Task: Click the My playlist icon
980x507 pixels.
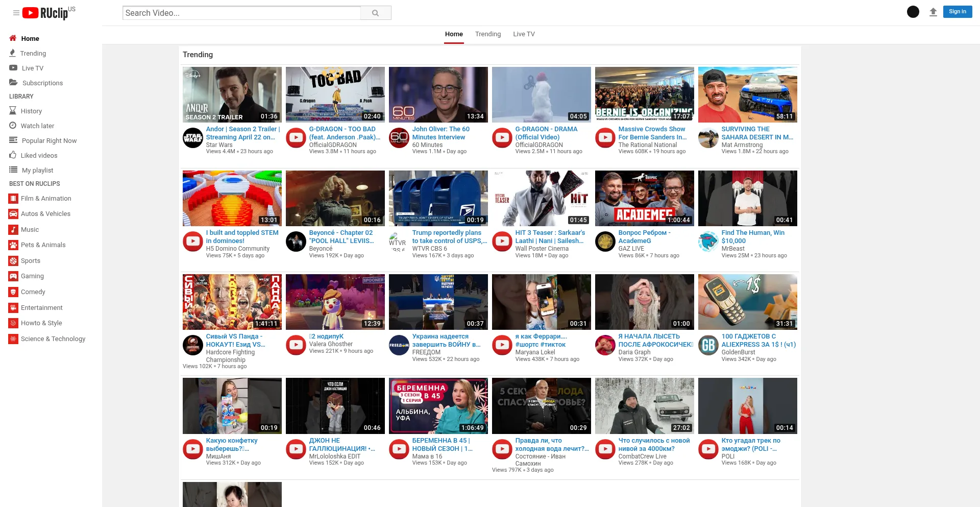Action: pos(13,170)
